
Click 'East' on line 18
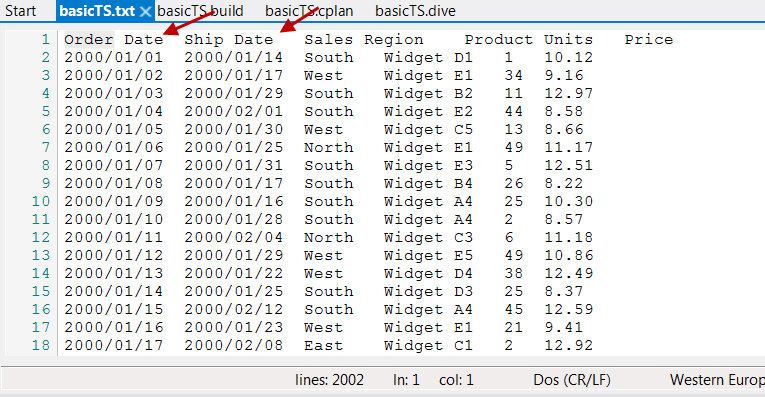[x=323, y=345]
